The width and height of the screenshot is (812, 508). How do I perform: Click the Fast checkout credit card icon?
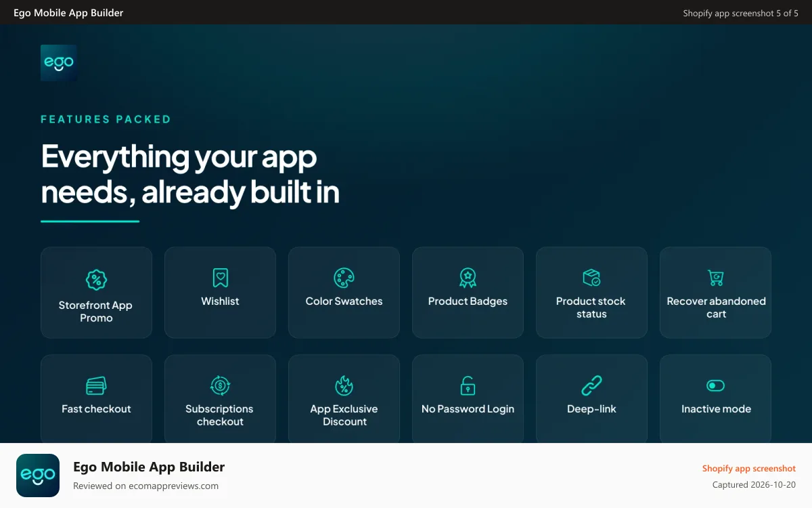96,386
